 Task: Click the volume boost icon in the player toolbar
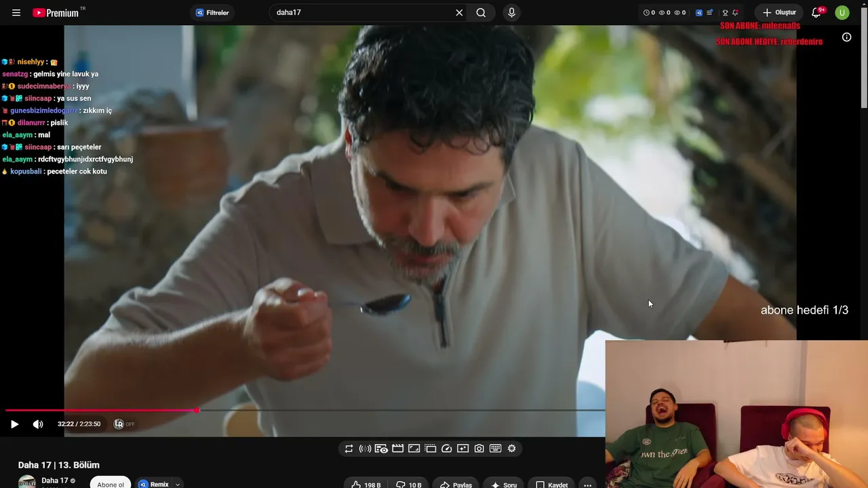[x=365, y=449]
